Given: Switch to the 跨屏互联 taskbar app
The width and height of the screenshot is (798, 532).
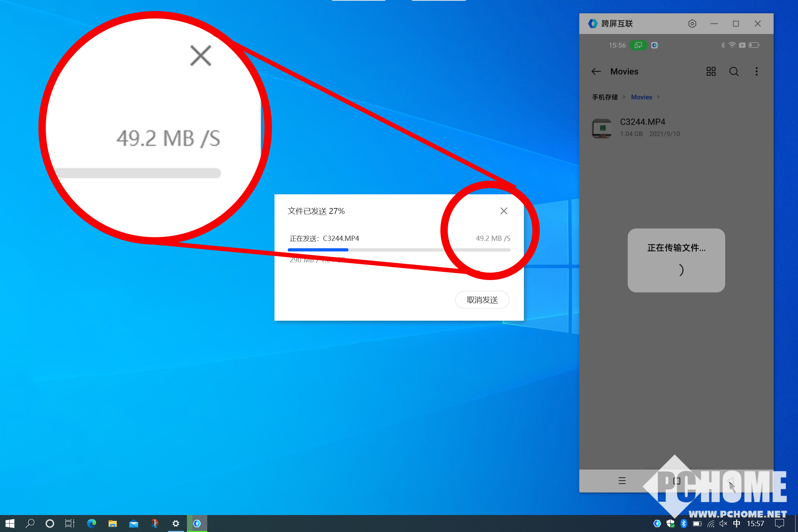Looking at the screenshot, I should coord(197,524).
